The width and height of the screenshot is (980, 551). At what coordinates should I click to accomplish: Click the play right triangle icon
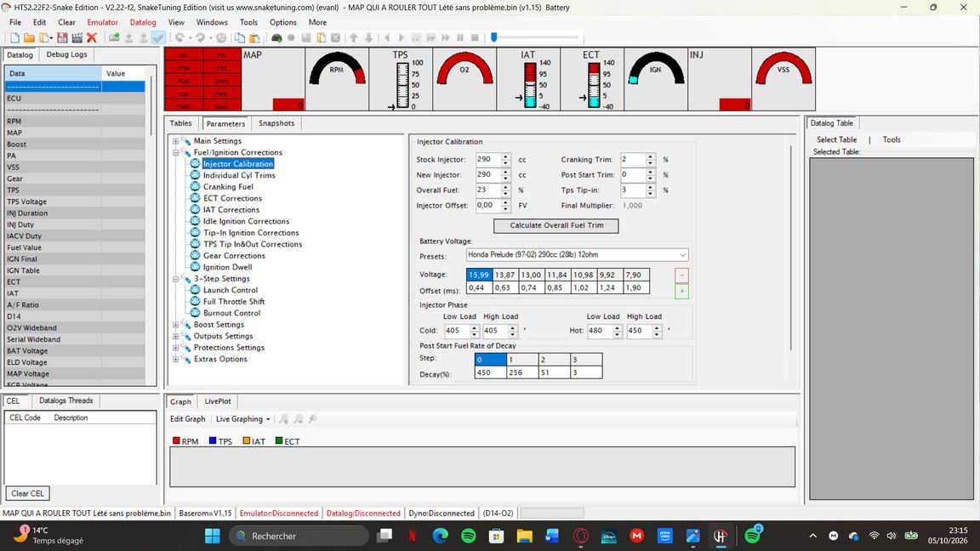402,38
